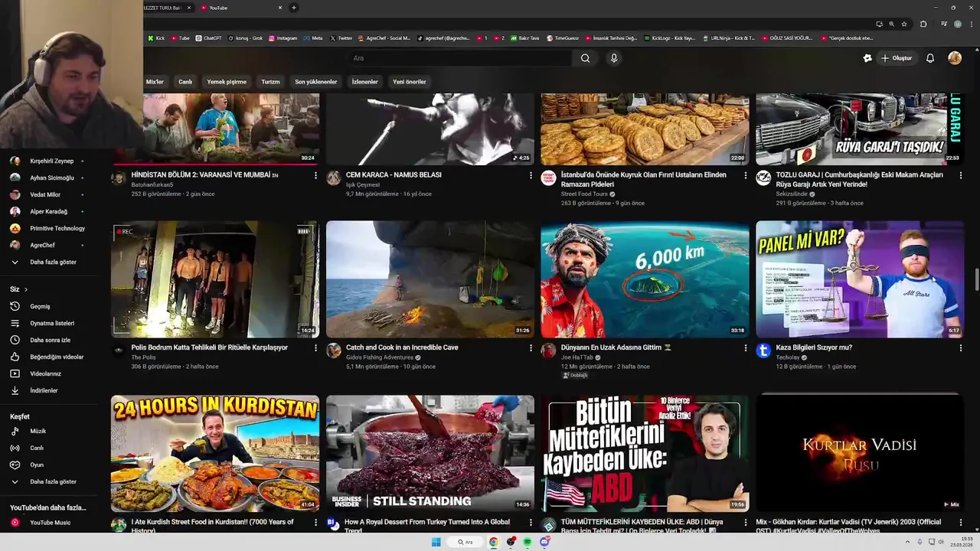
Task: Open Techolay channel avatar
Action: [763, 350]
